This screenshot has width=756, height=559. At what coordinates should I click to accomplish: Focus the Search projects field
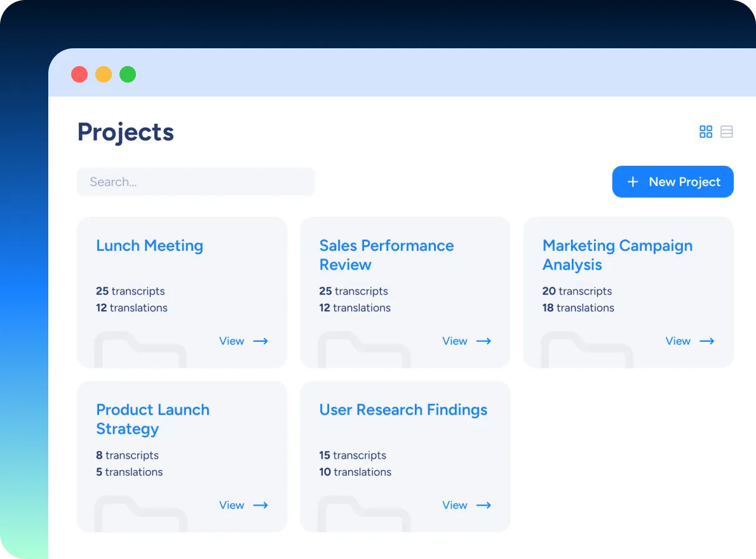coord(196,182)
